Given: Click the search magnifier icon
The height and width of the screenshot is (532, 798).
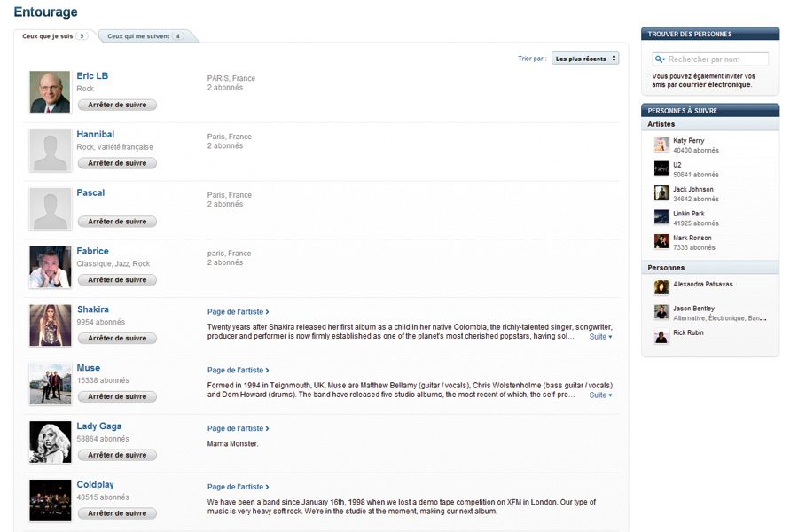Looking at the screenshot, I should coord(660,59).
